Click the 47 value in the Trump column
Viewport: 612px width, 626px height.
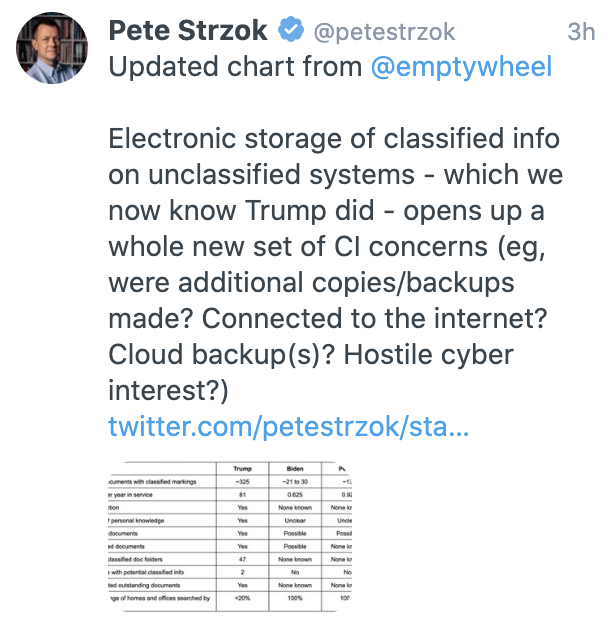tap(242, 559)
